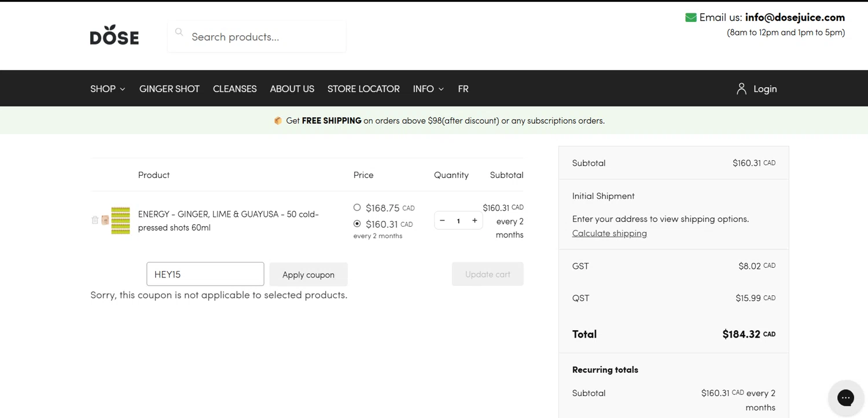Select the $160.31 every 2 months option

tap(357, 223)
